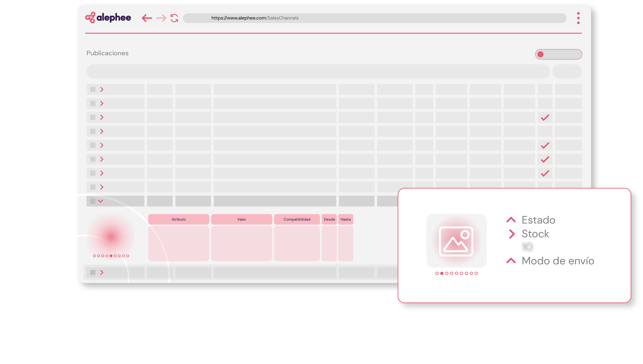Expand the third publication row chevron

click(102, 117)
